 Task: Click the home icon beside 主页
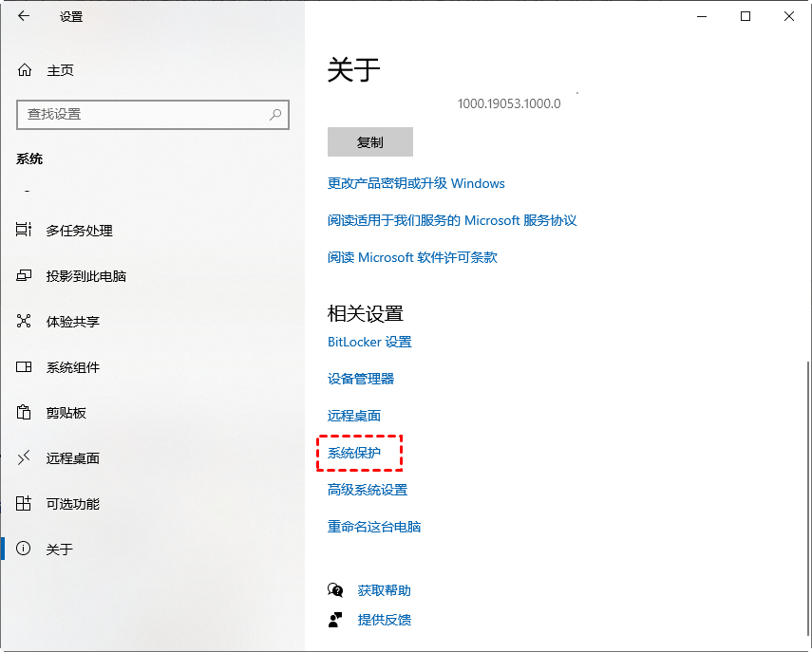[x=25, y=70]
